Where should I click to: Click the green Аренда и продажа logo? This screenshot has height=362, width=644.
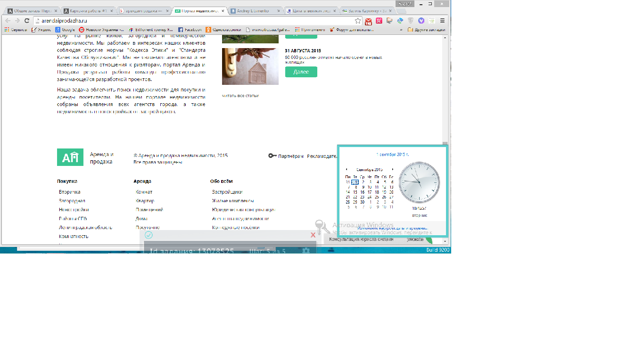(x=70, y=157)
